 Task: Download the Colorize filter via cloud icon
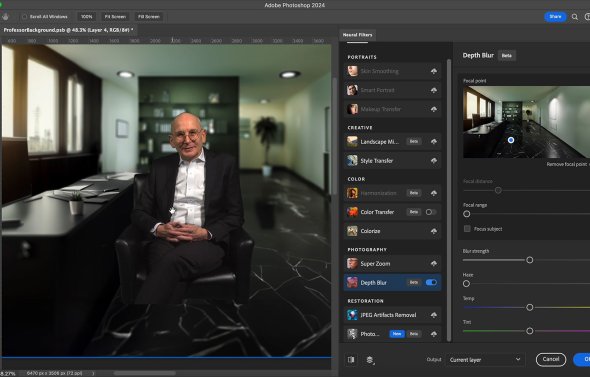click(433, 231)
